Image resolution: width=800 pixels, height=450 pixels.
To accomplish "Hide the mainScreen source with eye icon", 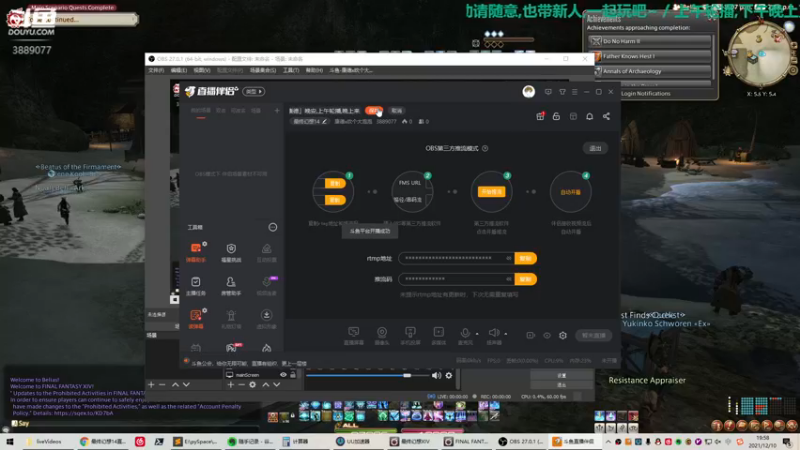I will tap(283, 374).
